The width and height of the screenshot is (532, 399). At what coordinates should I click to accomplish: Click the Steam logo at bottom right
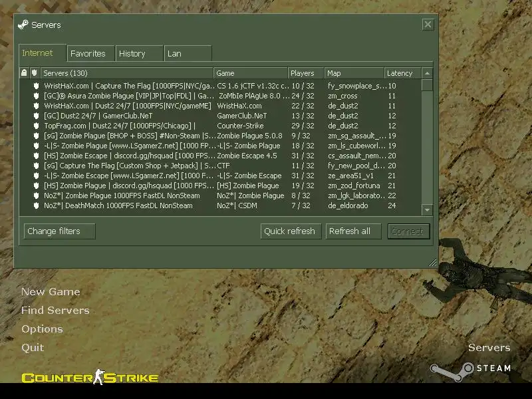click(470, 371)
